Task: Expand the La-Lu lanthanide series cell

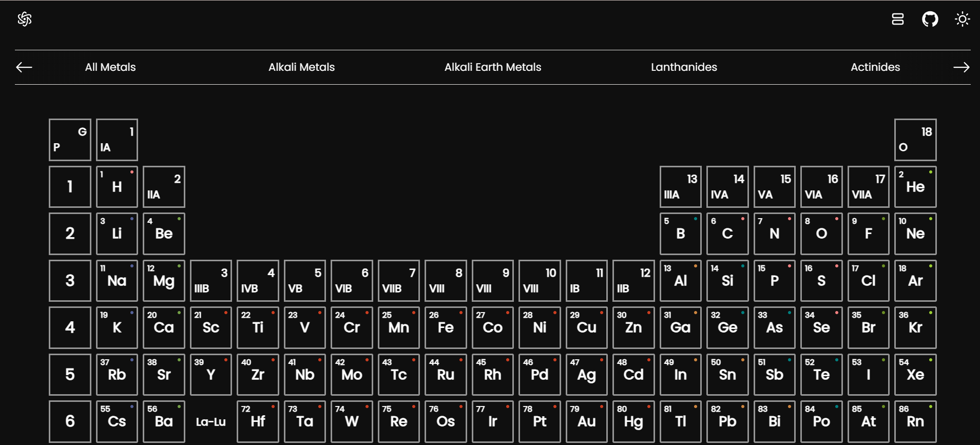Action: point(211,422)
